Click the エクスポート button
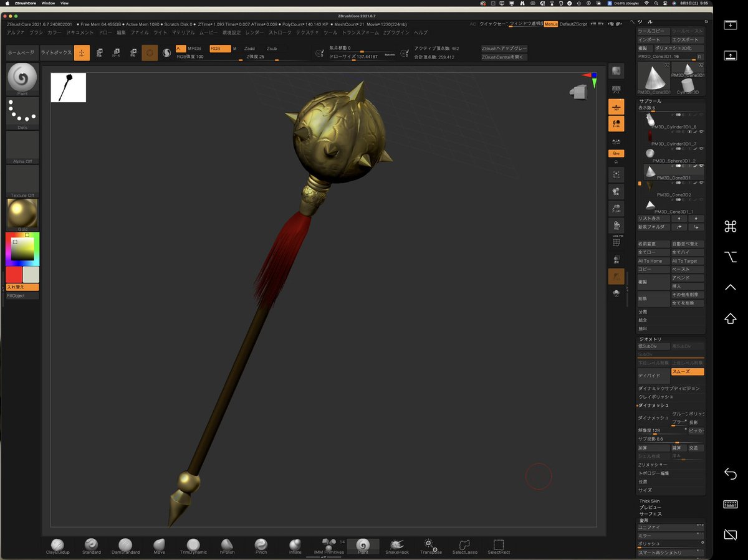The height and width of the screenshot is (560, 748). [688, 39]
